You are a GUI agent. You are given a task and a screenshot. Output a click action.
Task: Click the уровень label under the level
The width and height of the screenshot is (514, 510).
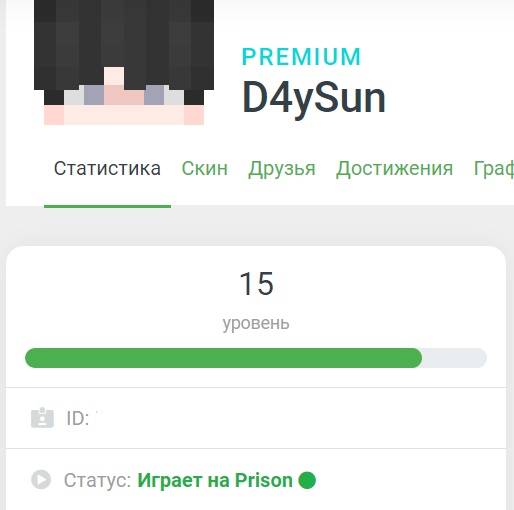point(256,323)
